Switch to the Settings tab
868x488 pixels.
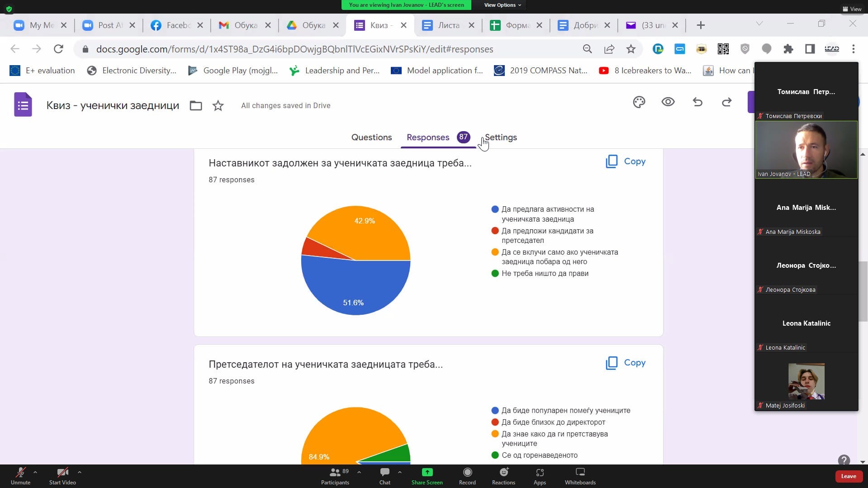pyautogui.click(x=501, y=137)
